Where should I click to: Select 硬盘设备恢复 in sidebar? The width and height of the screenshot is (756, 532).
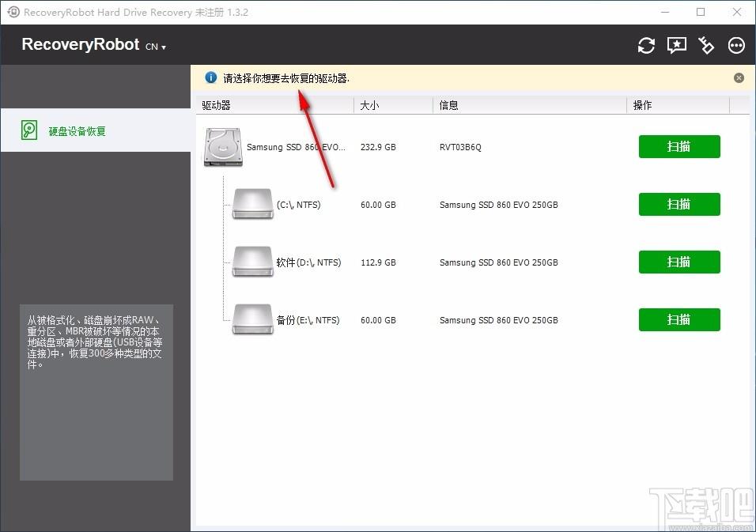[x=96, y=130]
